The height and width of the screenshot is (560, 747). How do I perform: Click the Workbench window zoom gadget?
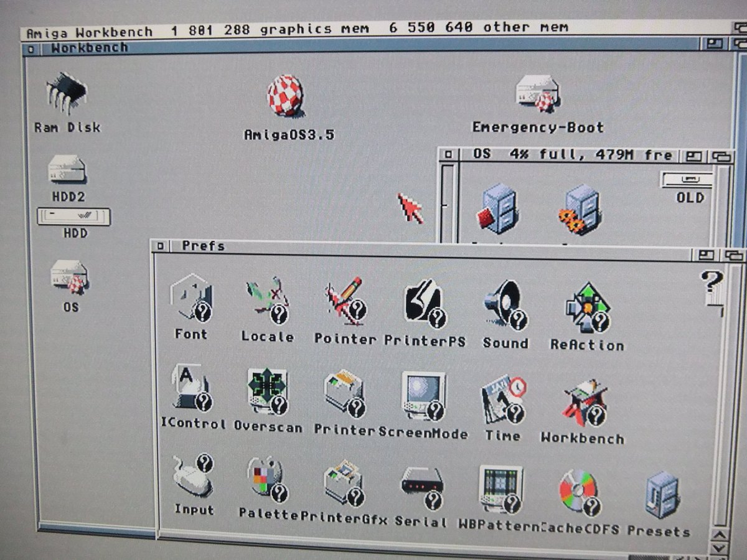715,44
